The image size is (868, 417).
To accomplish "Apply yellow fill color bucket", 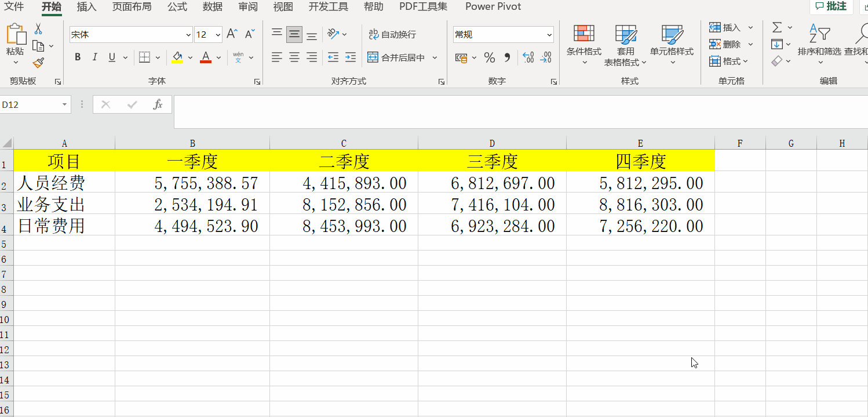I will click(177, 57).
